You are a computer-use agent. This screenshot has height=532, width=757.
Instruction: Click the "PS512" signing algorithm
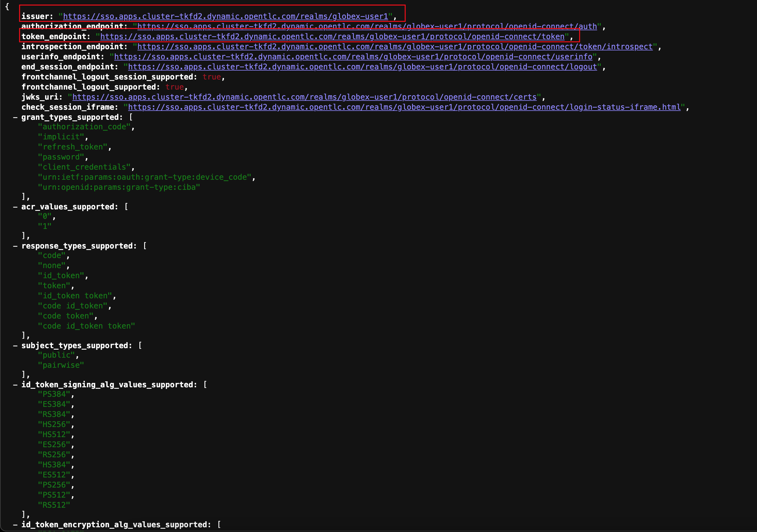point(54,496)
